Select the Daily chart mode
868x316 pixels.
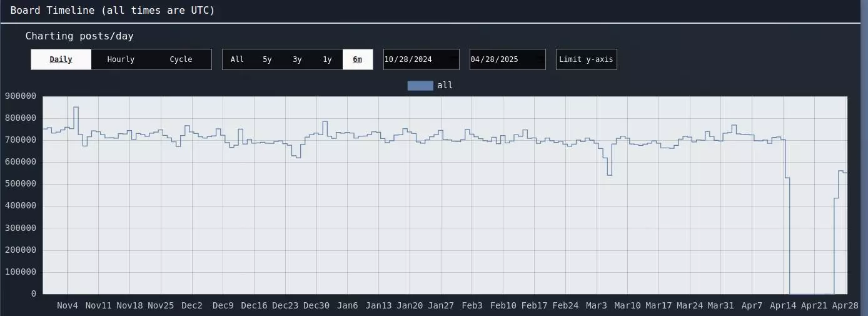[x=61, y=59]
